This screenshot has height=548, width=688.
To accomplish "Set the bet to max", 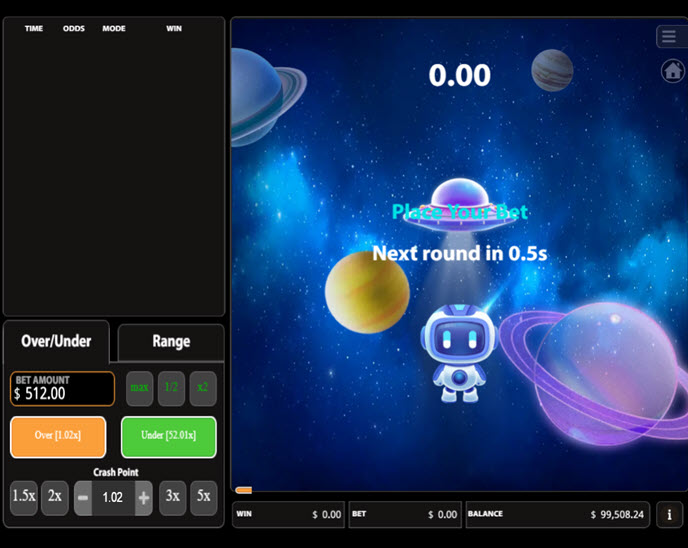I will (139, 388).
